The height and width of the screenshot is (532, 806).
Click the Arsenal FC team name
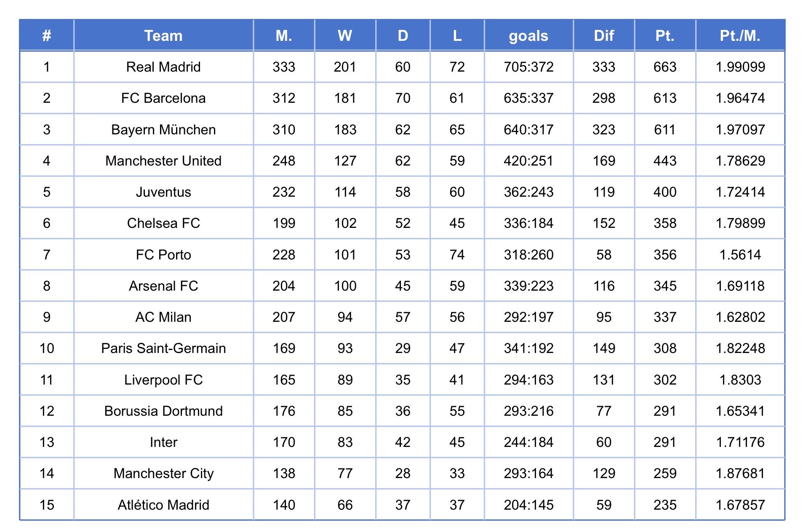pyautogui.click(x=163, y=286)
